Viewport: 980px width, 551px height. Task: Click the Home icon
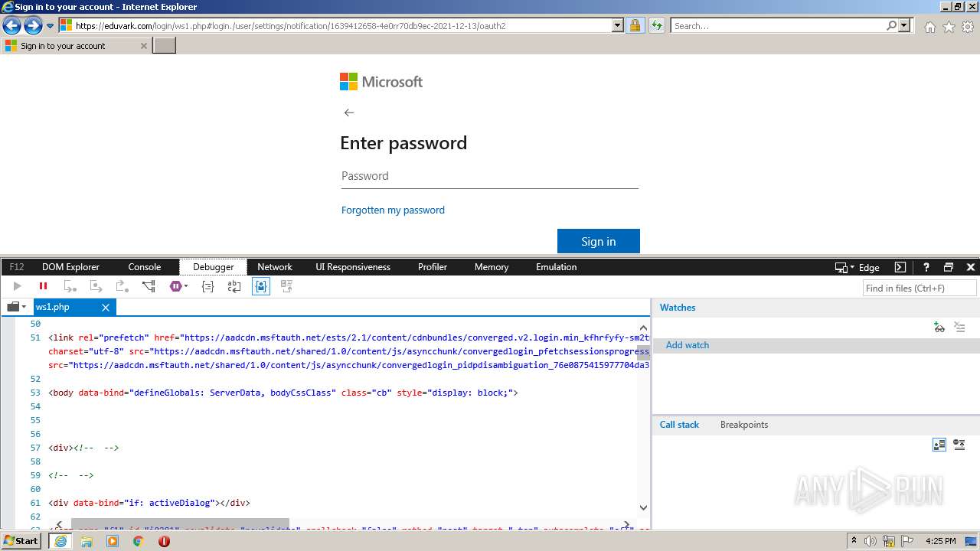point(929,27)
